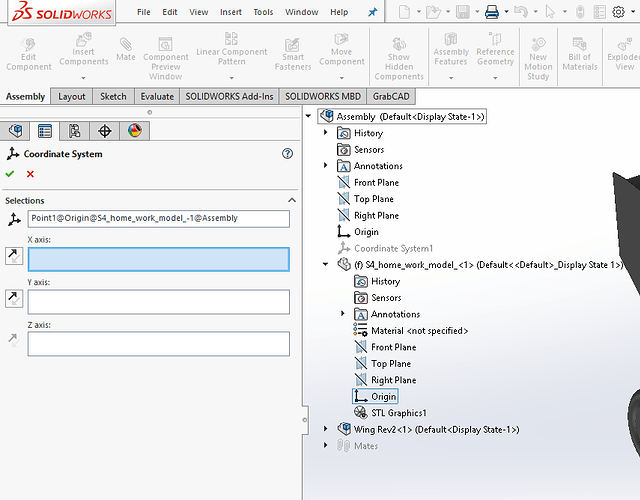Open Coordinate System help question mark
The height and width of the screenshot is (500, 640).
point(288,154)
